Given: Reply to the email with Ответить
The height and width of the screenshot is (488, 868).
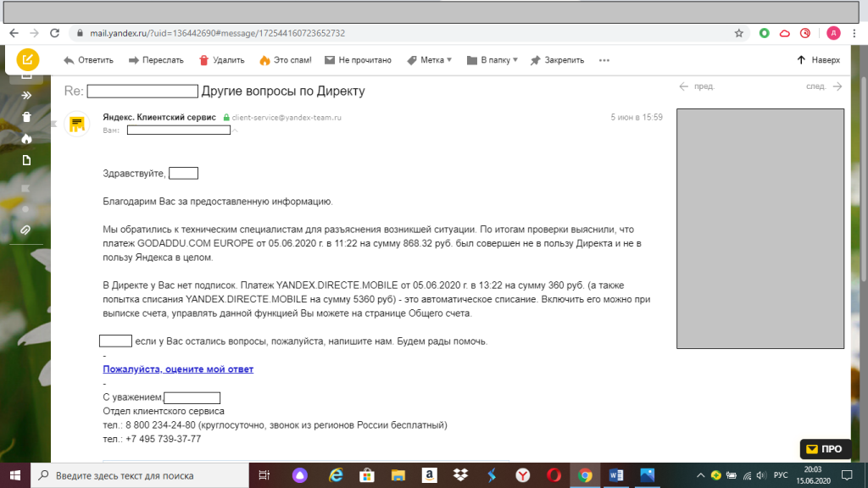Looking at the screenshot, I should tap(88, 60).
